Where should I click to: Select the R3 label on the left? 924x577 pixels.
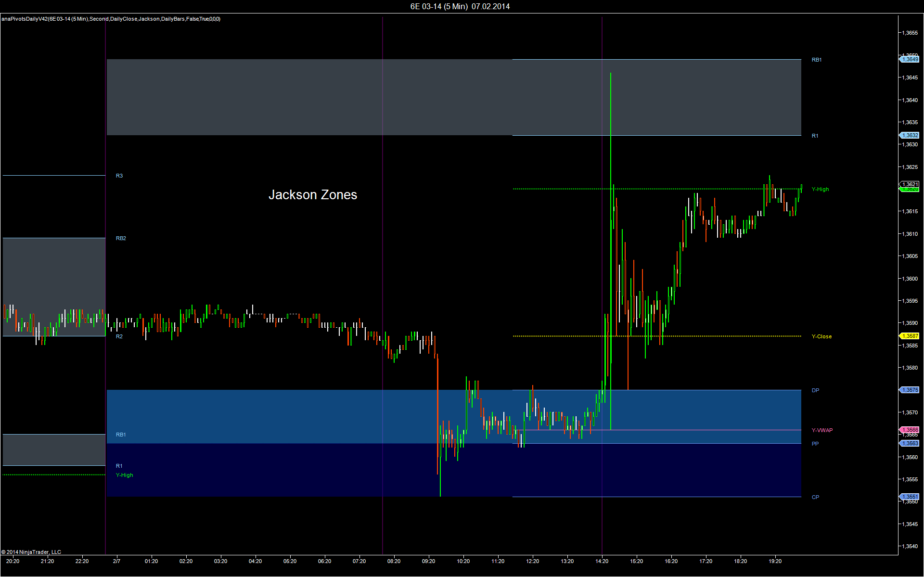coord(119,176)
